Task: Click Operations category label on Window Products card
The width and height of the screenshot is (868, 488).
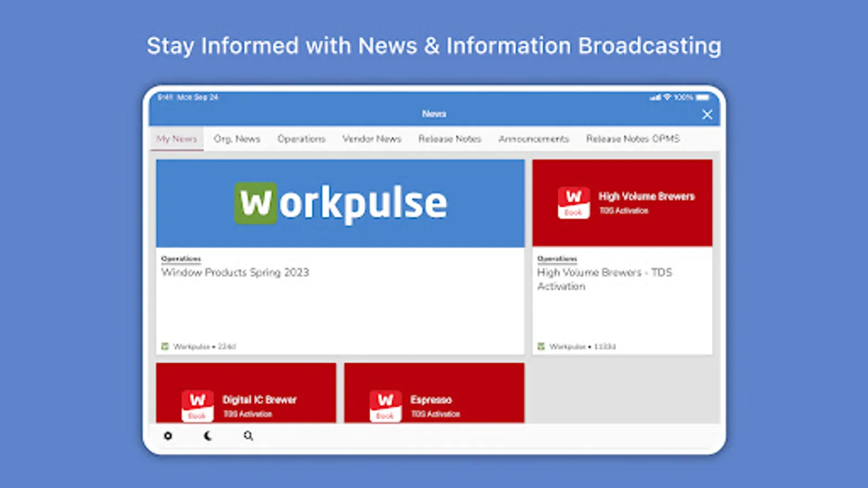Action: pyautogui.click(x=181, y=259)
